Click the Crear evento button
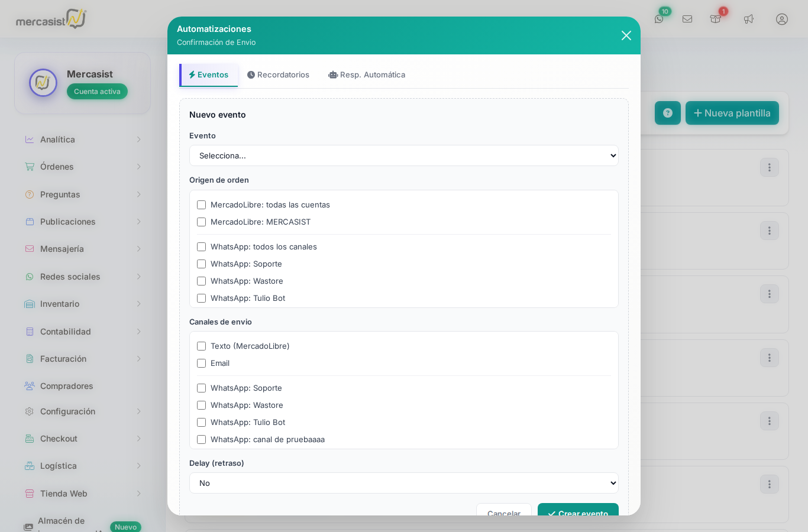Viewport: 808px width, 532px height. [x=578, y=511]
